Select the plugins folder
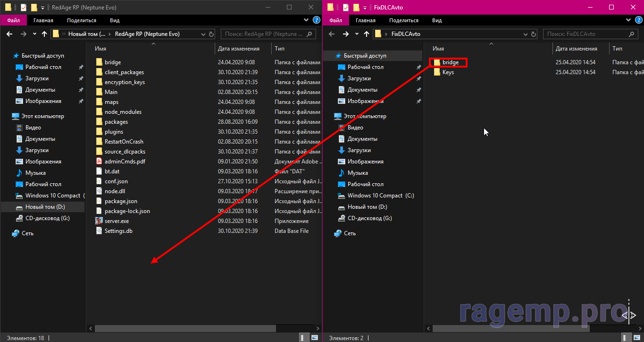644x342 pixels. click(114, 131)
